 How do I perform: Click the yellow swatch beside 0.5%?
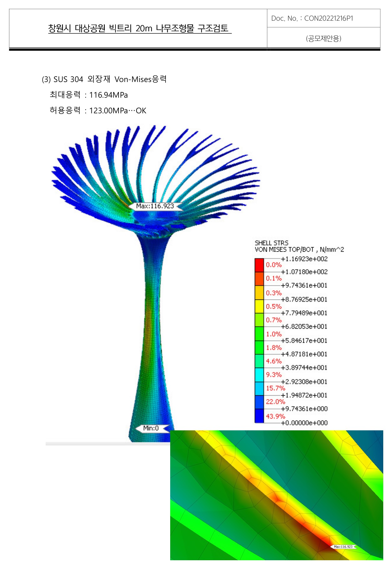point(259,306)
